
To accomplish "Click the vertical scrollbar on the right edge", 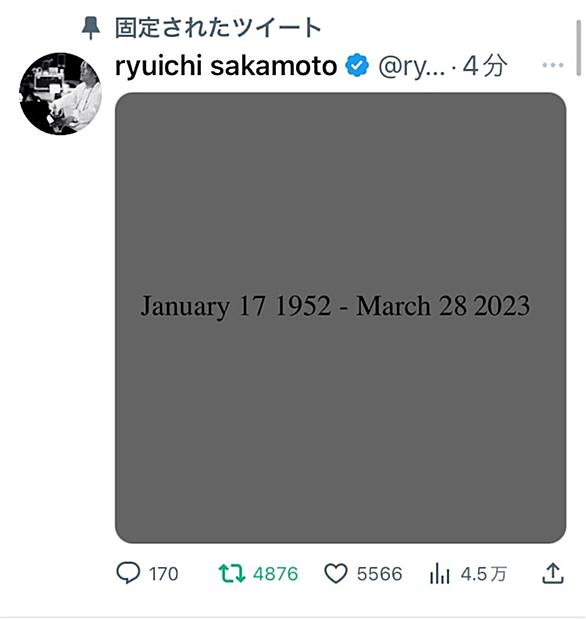I will (x=578, y=48).
